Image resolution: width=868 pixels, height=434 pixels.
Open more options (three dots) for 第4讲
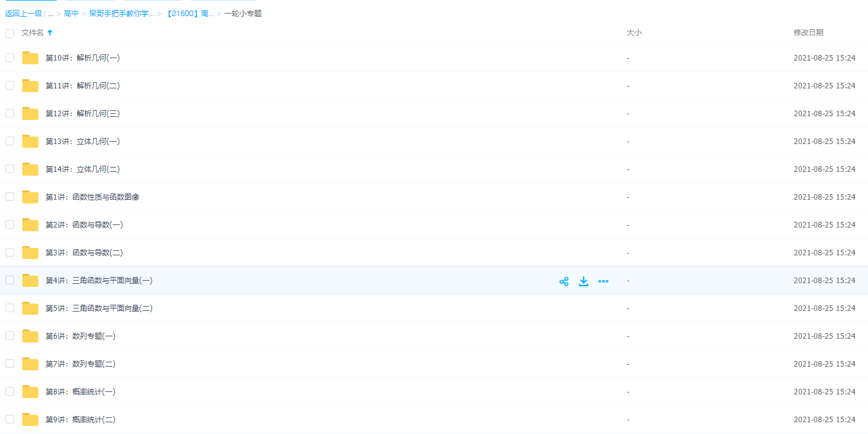point(603,281)
